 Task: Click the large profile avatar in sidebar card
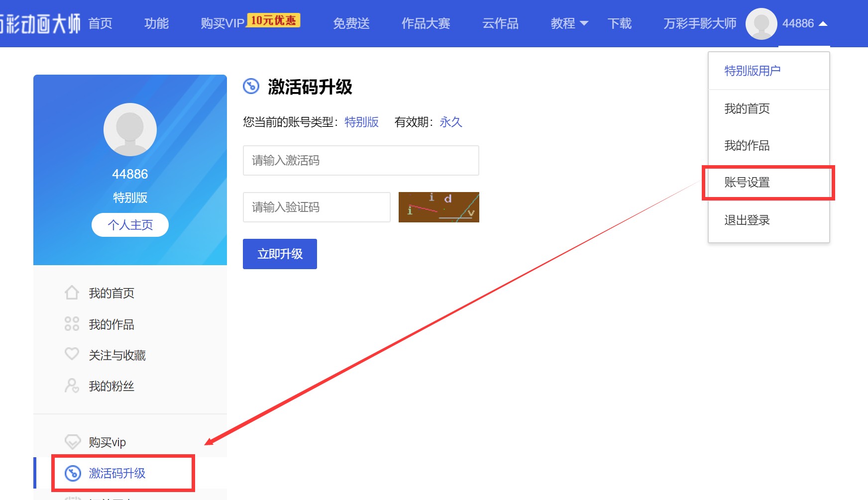[130, 130]
